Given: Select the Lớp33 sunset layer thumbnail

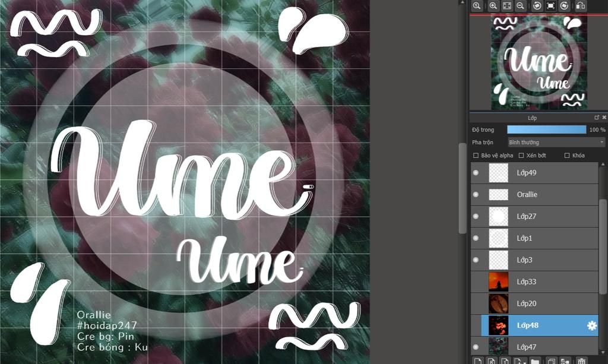Looking at the screenshot, I should [498, 281].
